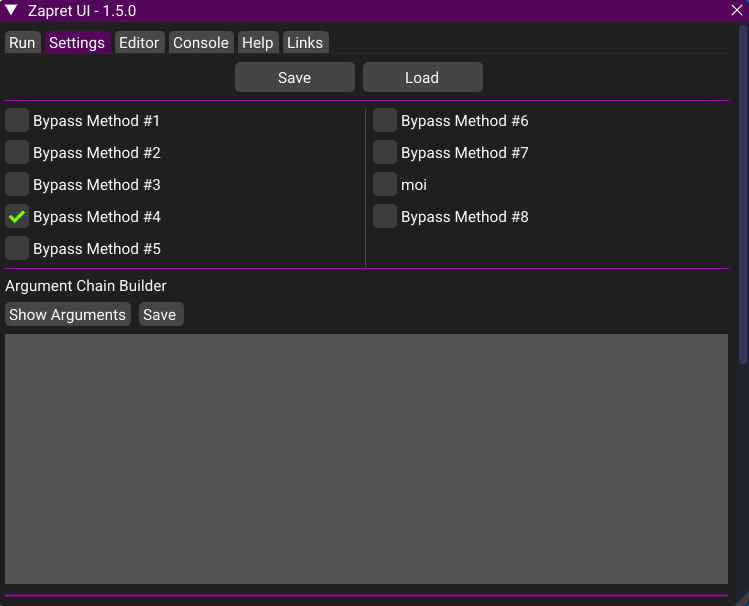Open the Editor tab
Screen dimensions: 749x606
[139, 43]
